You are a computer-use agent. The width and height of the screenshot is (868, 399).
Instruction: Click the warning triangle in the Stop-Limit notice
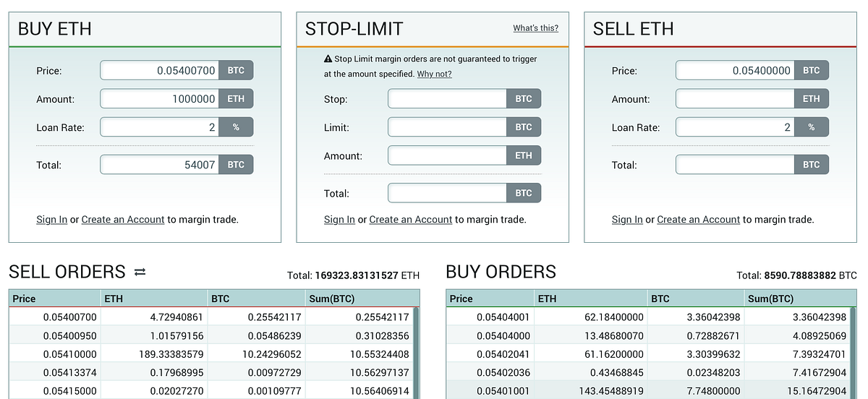tap(328, 59)
